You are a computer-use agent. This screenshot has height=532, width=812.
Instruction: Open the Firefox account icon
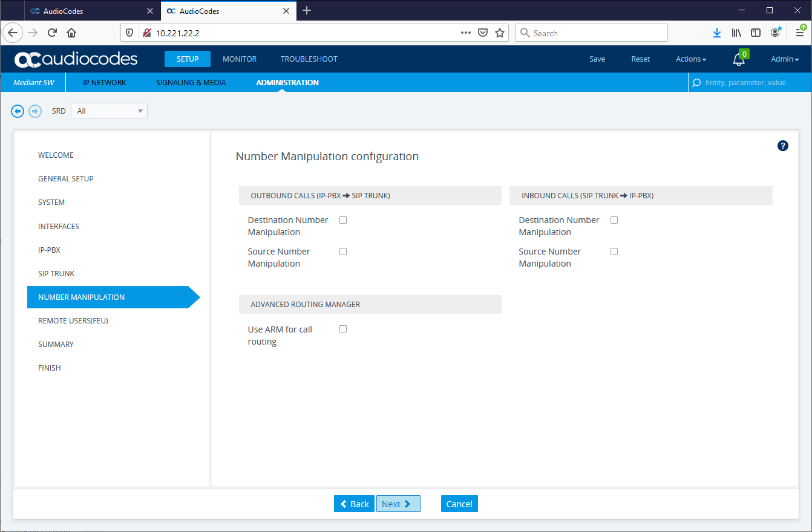pos(775,33)
